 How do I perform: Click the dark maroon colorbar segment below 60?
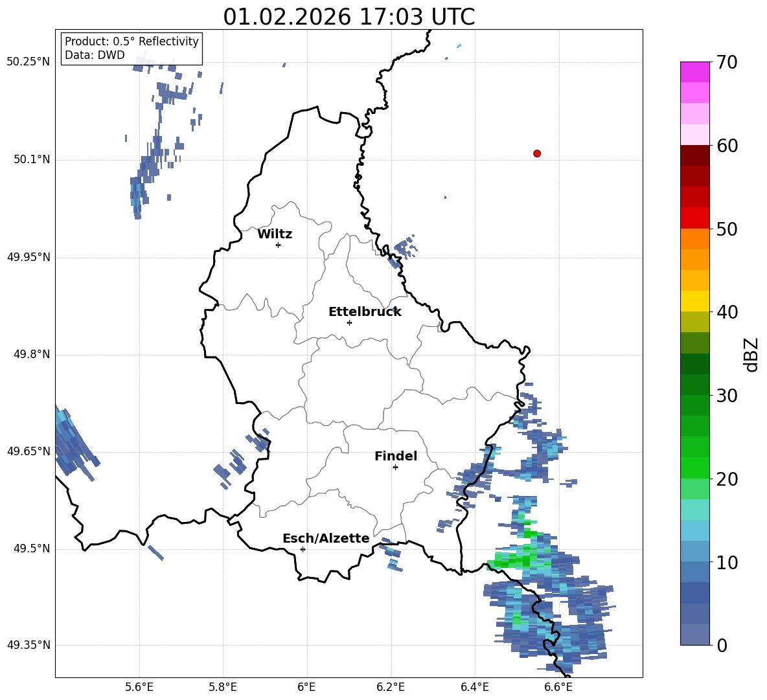[694, 155]
